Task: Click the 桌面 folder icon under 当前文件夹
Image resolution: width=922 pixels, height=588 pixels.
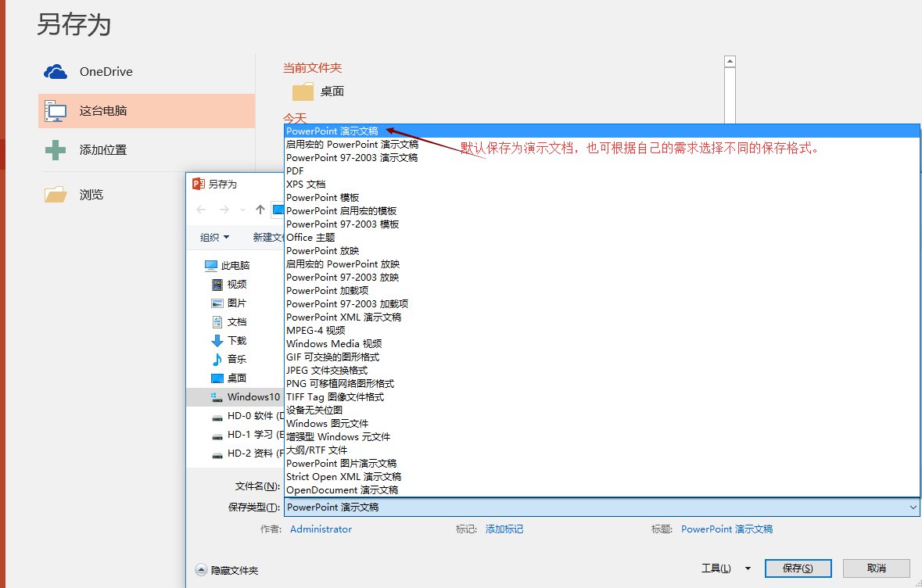Action: (303, 91)
